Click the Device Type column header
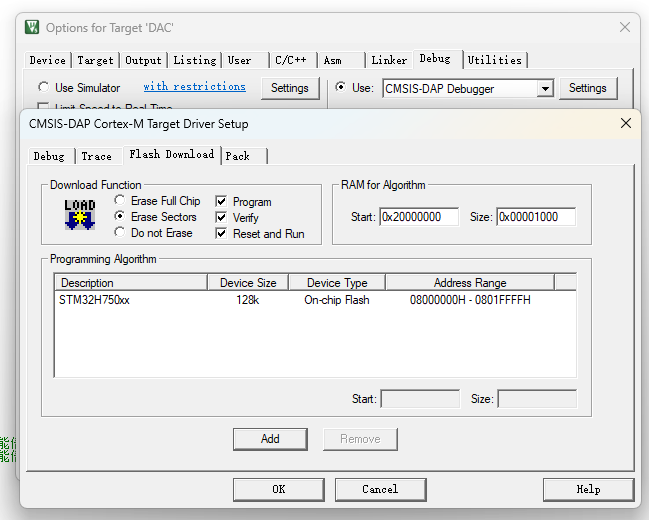This screenshot has height=520, width=649. (337, 282)
